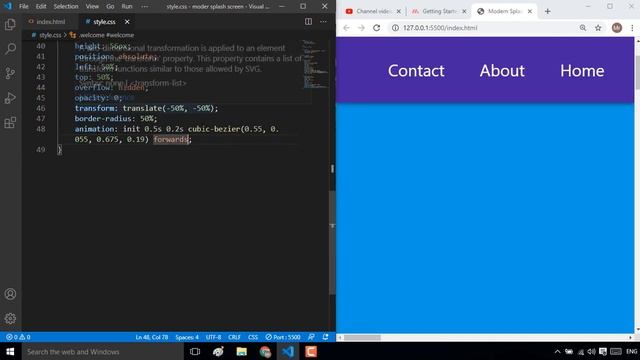Open editor More Actions ellipsis
Viewport: 640px width, 360px height.
click(x=323, y=22)
